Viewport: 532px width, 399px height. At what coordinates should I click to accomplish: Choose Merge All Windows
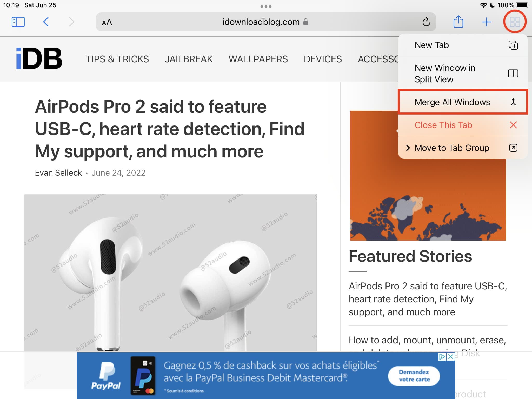(x=463, y=102)
